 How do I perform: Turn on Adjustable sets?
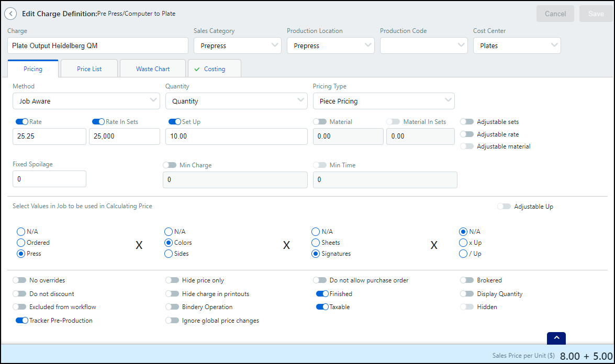(467, 122)
